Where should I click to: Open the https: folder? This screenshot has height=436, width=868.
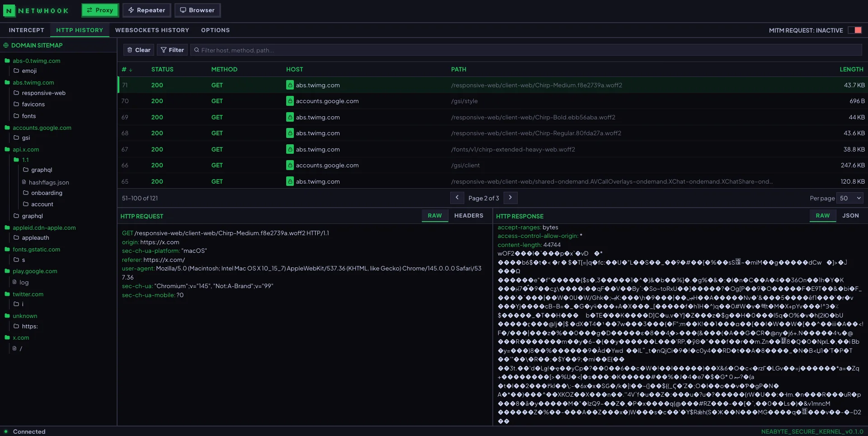(26, 326)
